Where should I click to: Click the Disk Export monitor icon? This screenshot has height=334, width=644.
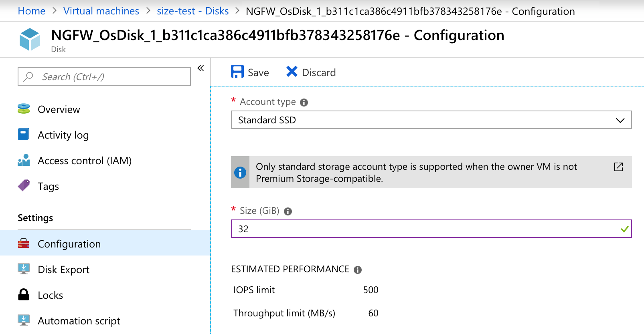pos(24,269)
